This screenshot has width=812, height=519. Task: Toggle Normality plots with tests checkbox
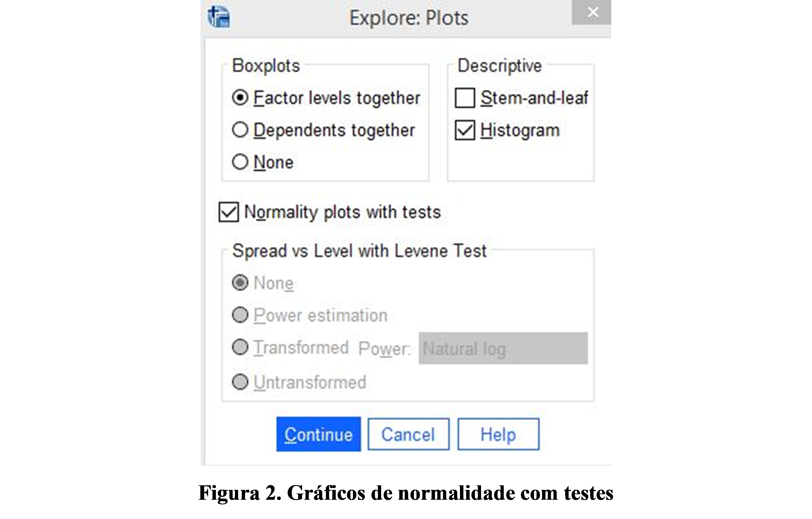click(229, 212)
